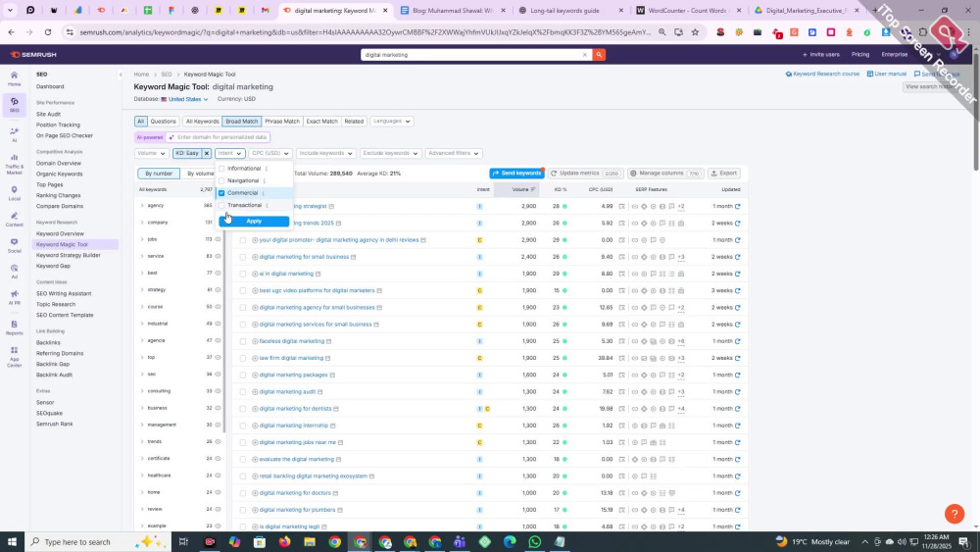Bookmark this page with the star icon
The height and width of the screenshot is (552, 980).
(695, 32)
